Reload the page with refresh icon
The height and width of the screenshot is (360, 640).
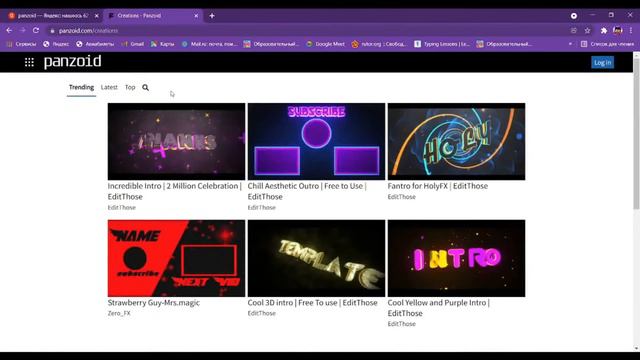(x=36, y=30)
